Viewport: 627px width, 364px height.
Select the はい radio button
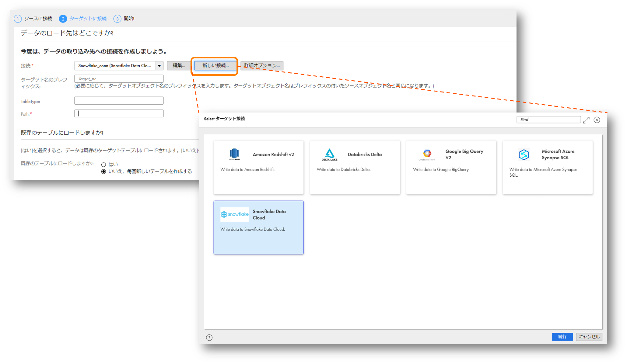click(103, 165)
